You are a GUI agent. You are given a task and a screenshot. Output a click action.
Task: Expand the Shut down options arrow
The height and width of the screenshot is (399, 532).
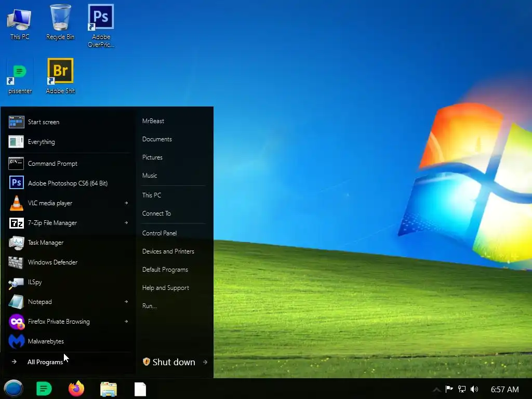tap(205, 362)
